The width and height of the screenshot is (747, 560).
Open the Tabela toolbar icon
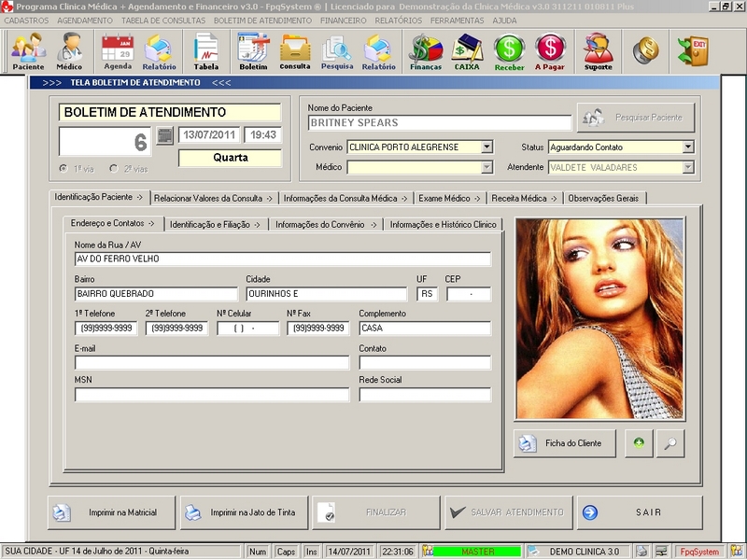click(x=205, y=51)
